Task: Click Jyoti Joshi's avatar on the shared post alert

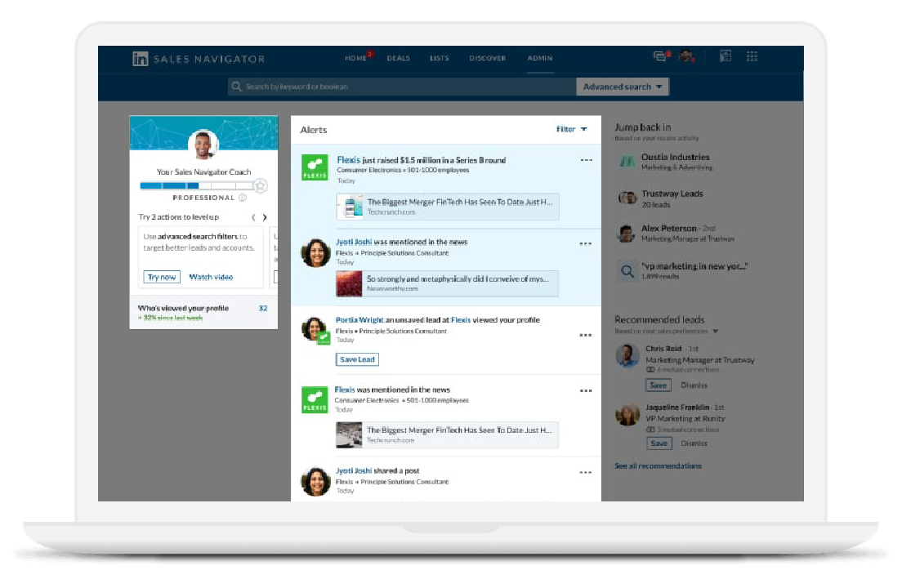Action: click(316, 481)
